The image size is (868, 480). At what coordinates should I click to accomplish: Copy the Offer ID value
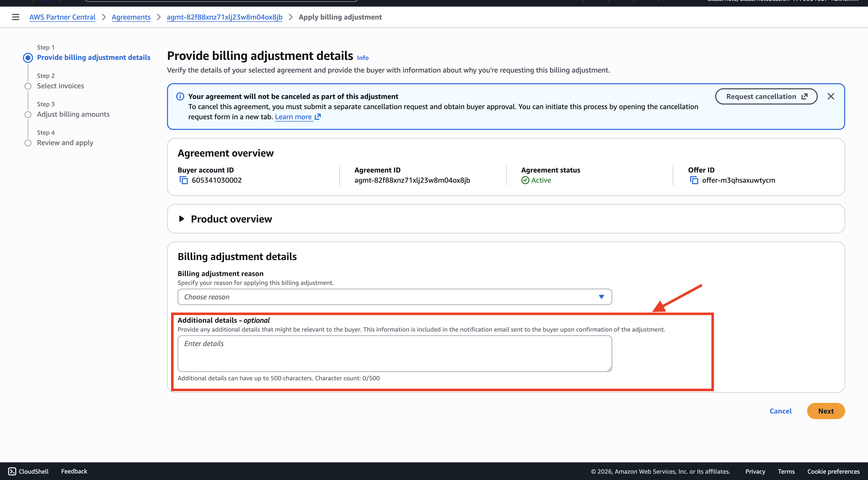tap(694, 180)
